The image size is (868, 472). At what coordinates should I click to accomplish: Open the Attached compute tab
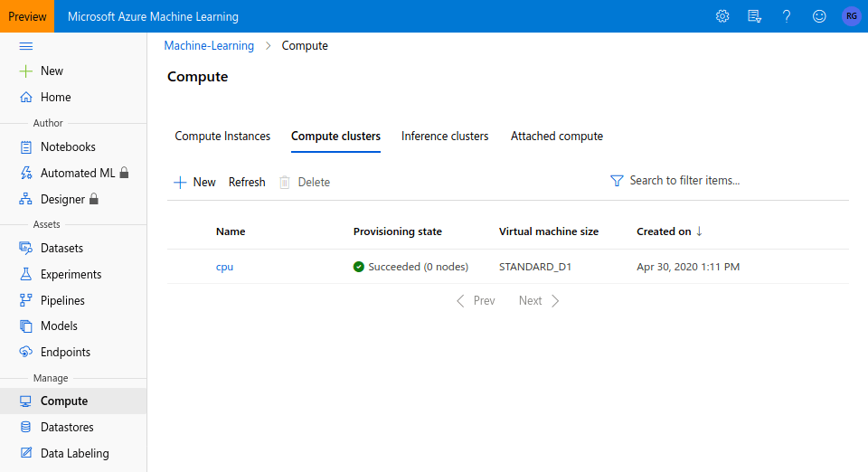pyautogui.click(x=557, y=137)
